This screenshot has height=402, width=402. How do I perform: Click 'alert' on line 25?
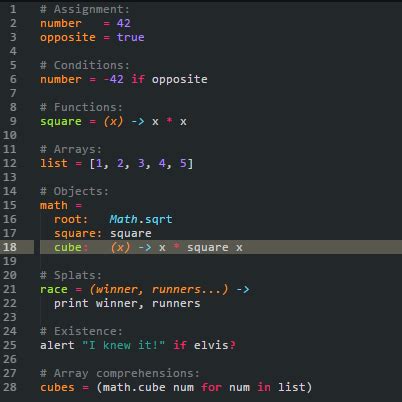pos(57,345)
